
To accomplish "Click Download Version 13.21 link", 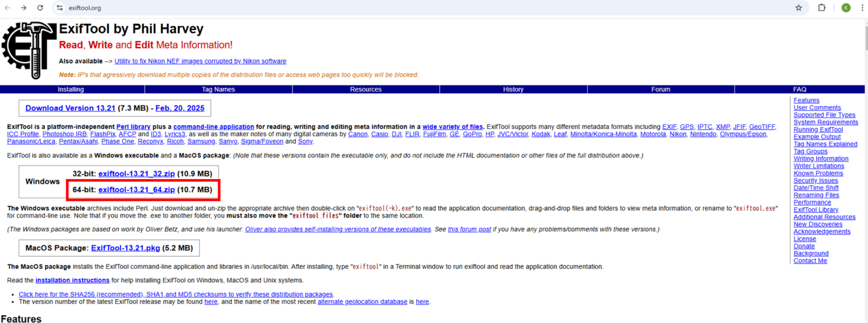I will tap(70, 108).
